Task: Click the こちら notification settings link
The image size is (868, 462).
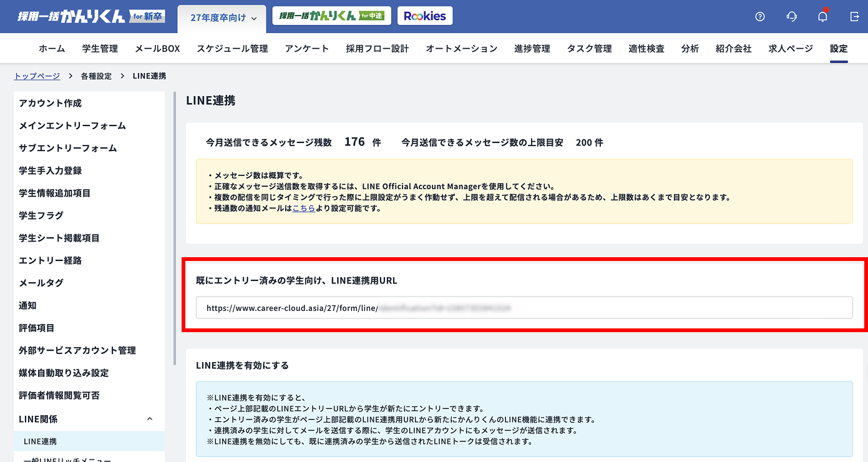Action: (303, 209)
